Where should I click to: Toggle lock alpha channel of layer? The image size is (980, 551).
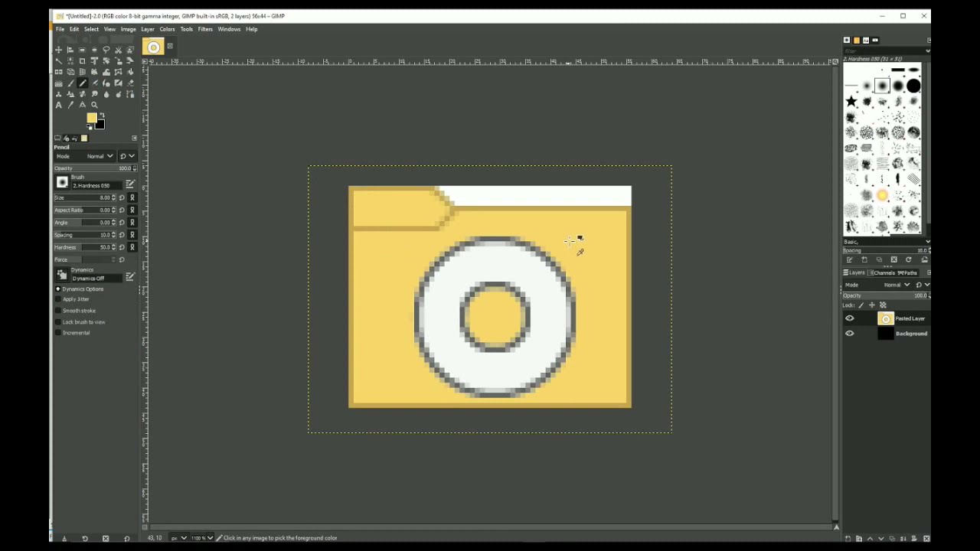883,305
